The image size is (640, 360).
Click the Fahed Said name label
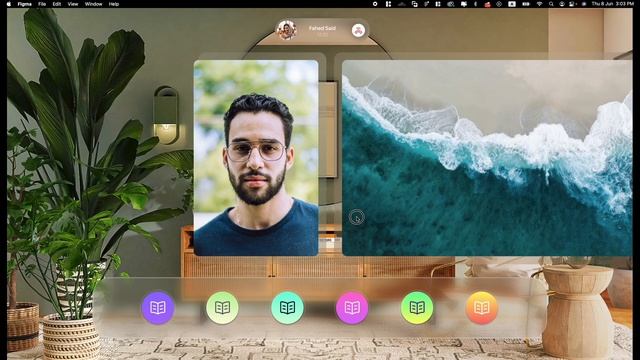point(322,28)
